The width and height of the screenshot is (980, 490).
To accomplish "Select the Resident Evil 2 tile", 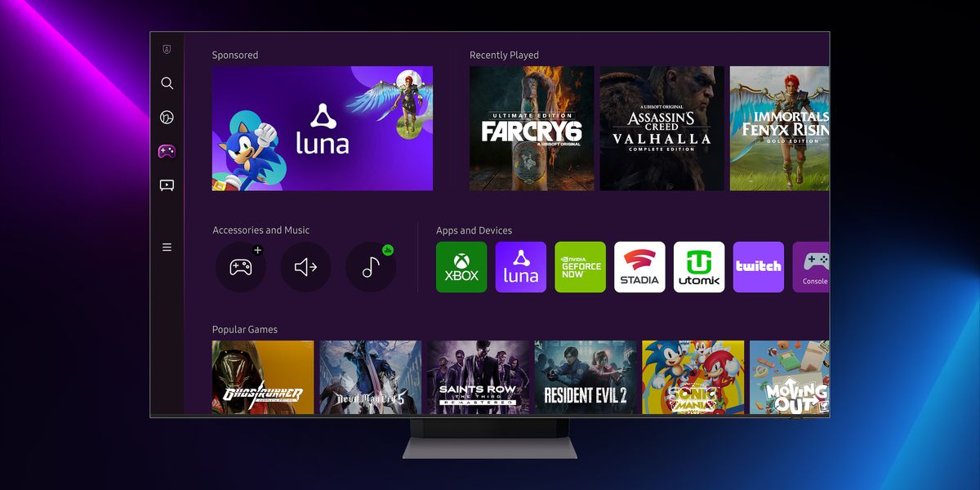I will (x=586, y=377).
